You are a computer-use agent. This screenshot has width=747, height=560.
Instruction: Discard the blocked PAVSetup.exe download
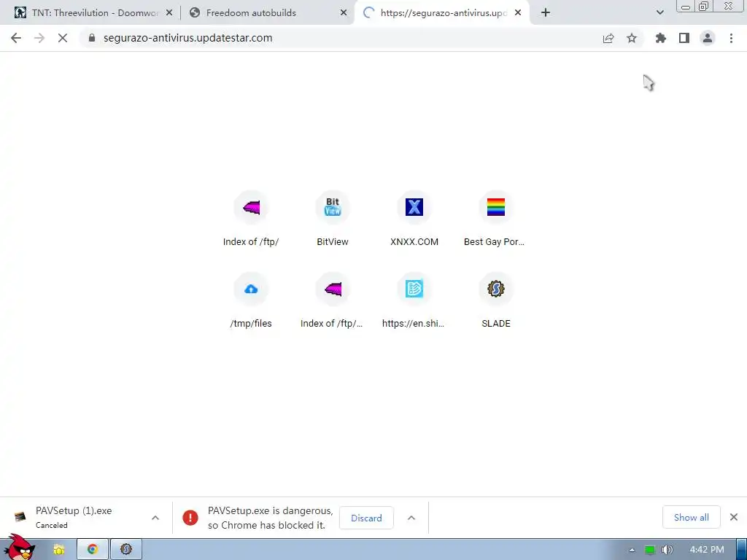click(366, 518)
